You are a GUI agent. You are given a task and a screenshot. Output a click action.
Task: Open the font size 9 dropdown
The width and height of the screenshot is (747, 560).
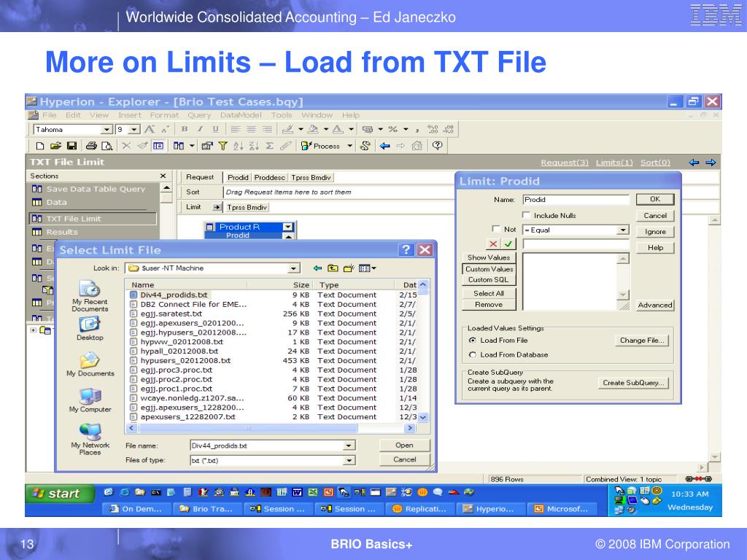134,130
